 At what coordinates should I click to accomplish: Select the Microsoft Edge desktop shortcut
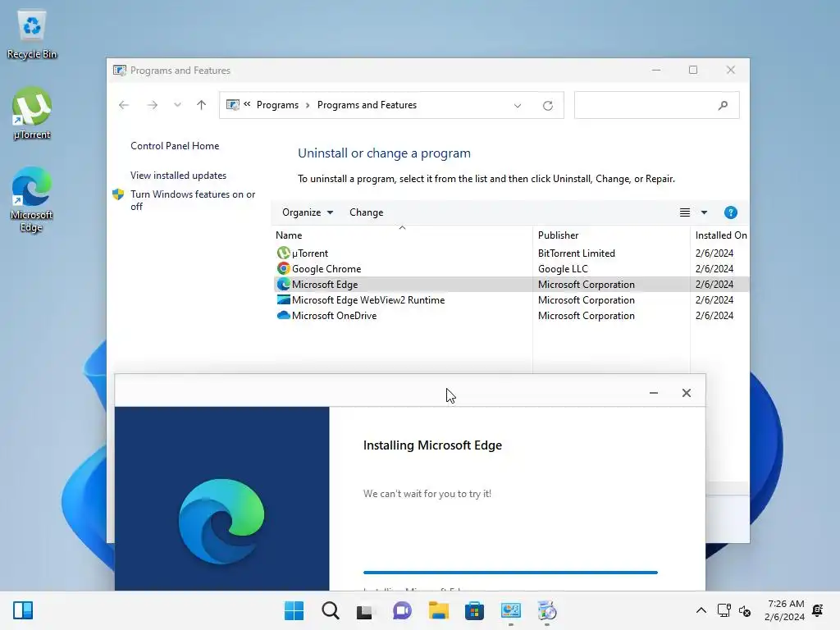coord(32,199)
